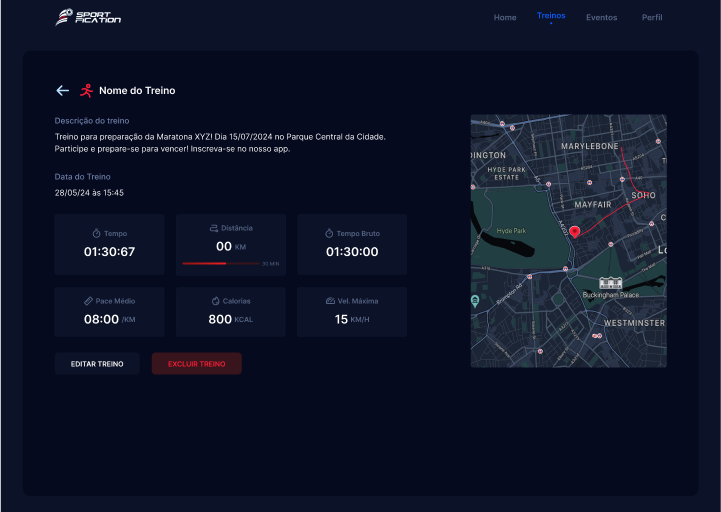Click the Pace Médio value 08:00 /KM
Viewport: 721px width, 512px height.
tap(109, 319)
